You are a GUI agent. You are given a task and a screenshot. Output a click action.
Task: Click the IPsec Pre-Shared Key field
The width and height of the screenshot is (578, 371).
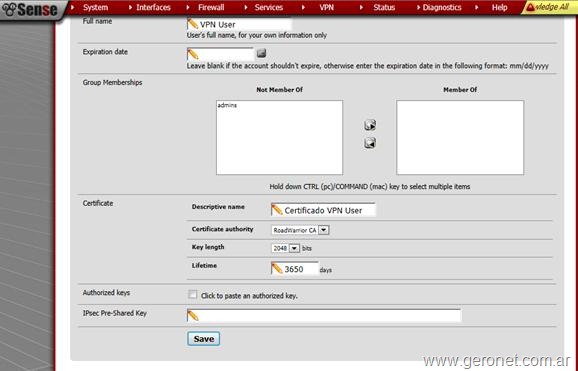pyautogui.click(x=324, y=316)
